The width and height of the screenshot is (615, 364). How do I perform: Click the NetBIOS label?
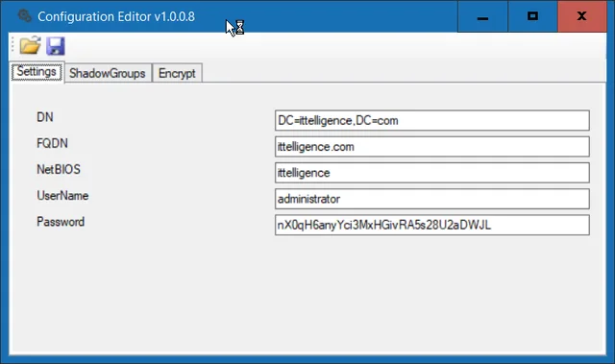coord(59,169)
